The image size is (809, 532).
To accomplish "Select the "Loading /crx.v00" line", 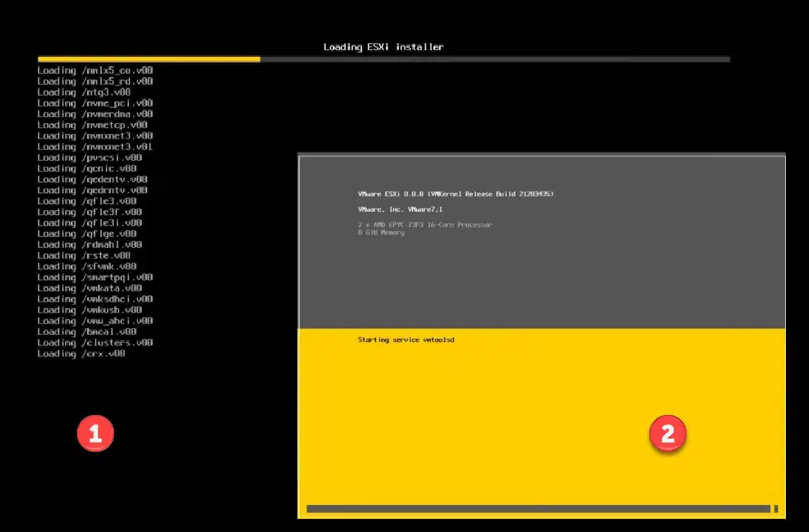I will pyautogui.click(x=81, y=353).
